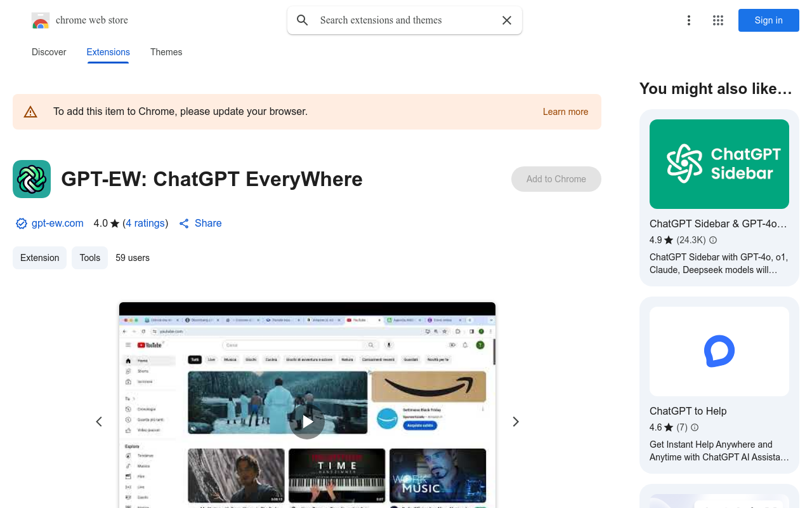Click the info icon beside 24.3K ratings
Screen dimensions: 812x508
[713, 240]
